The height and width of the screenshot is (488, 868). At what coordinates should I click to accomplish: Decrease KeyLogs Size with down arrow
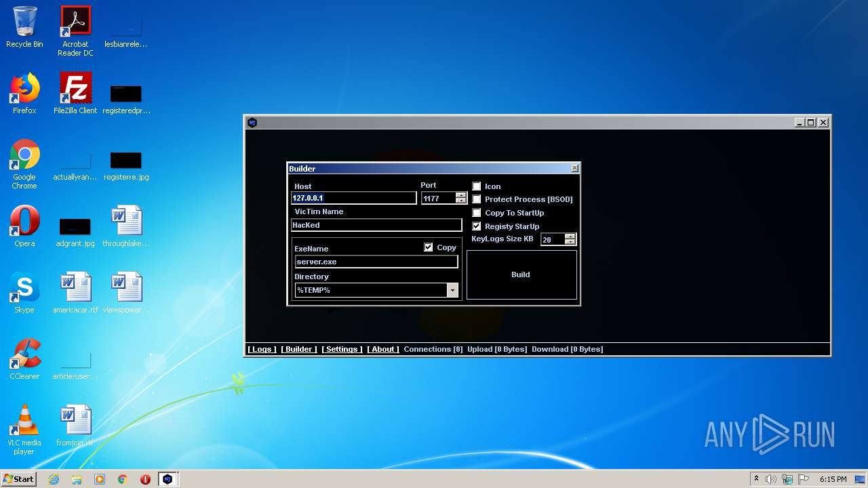point(570,242)
